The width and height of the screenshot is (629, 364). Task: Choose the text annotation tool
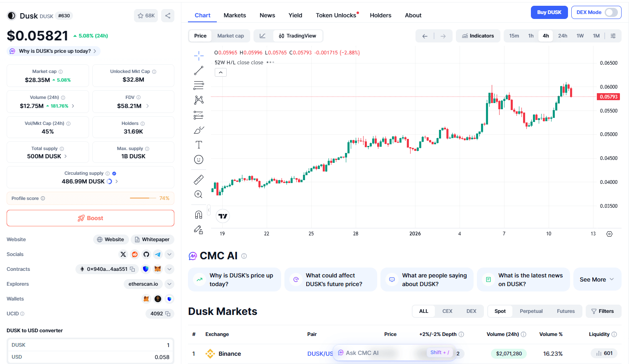click(199, 145)
